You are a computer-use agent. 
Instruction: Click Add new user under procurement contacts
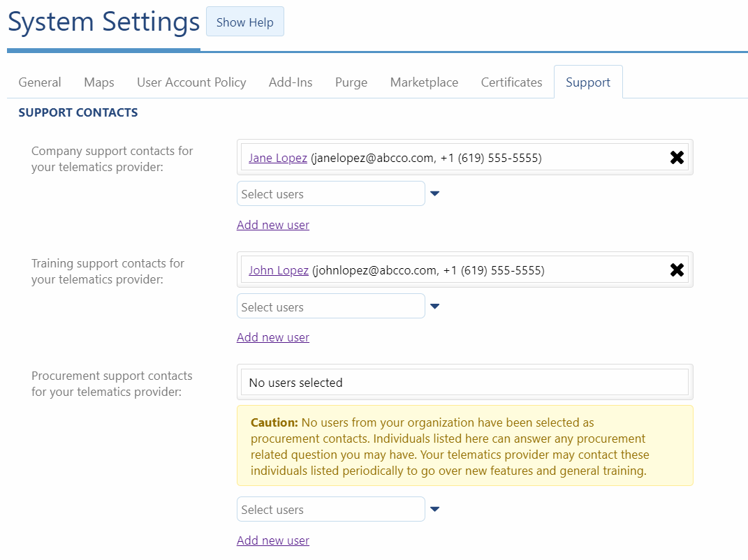pyautogui.click(x=273, y=540)
